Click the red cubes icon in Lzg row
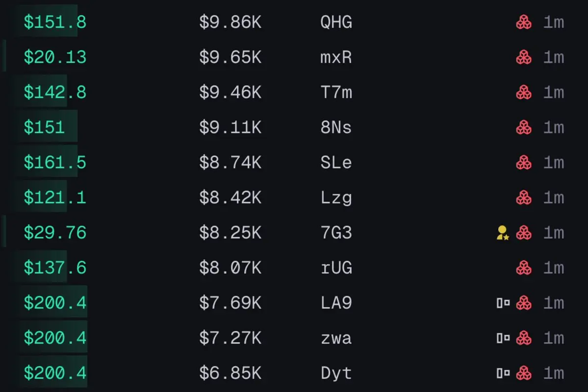This screenshot has height=392, width=588. pos(523,197)
